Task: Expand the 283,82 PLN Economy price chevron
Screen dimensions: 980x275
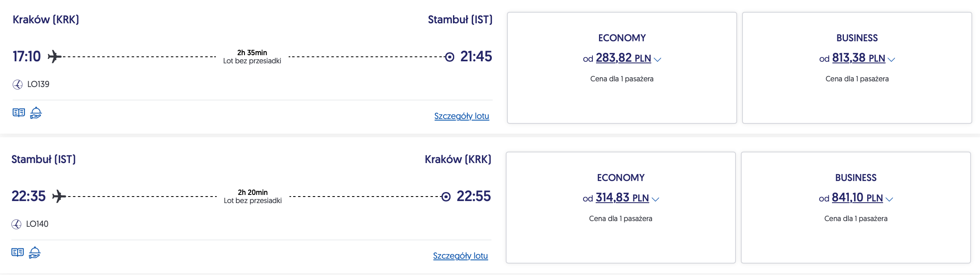Action: [x=657, y=60]
